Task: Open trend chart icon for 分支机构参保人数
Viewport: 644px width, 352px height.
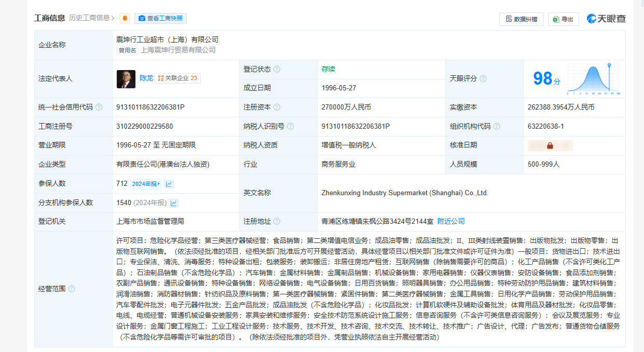Action: click(174, 203)
